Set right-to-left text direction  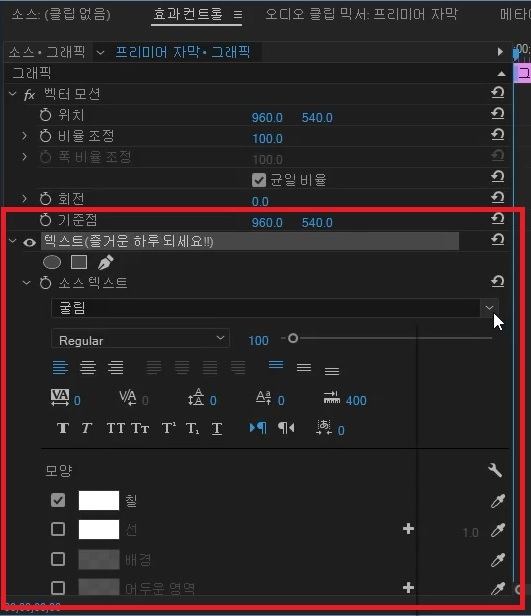pos(286,428)
